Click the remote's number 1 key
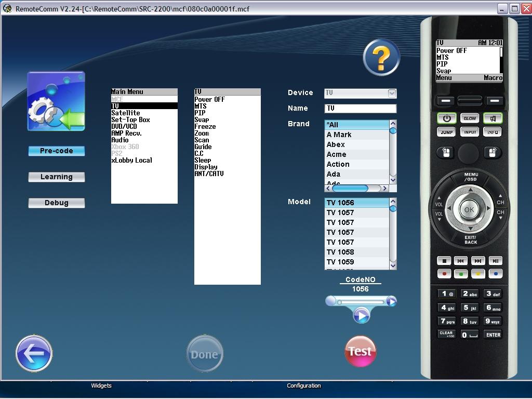Viewport: 532px width, 399px height. (447, 294)
